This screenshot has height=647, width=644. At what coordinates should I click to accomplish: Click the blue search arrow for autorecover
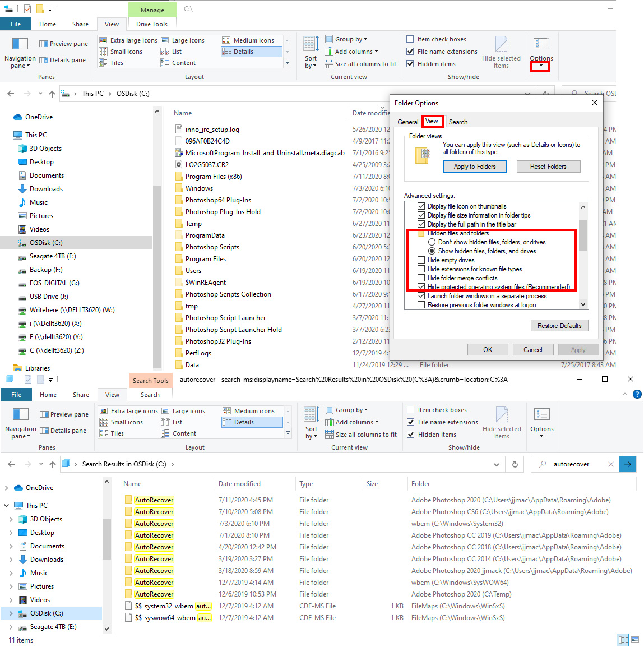(628, 464)
